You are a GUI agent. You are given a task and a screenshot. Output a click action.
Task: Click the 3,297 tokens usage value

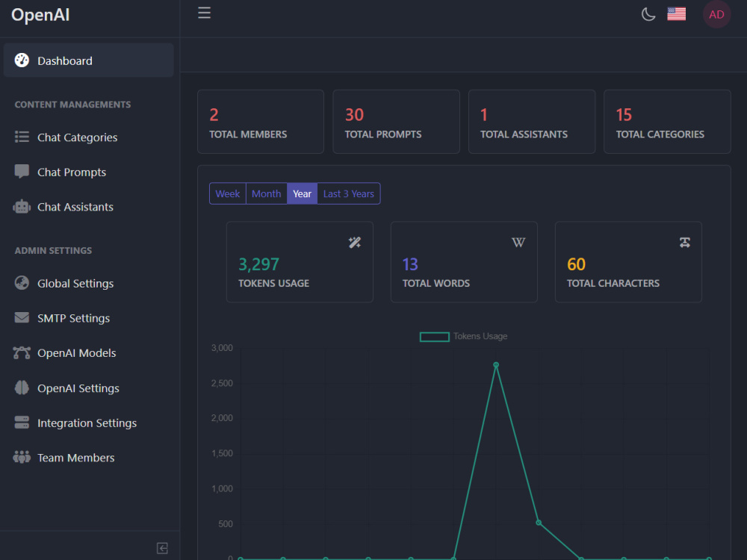(x=258, y=264)
